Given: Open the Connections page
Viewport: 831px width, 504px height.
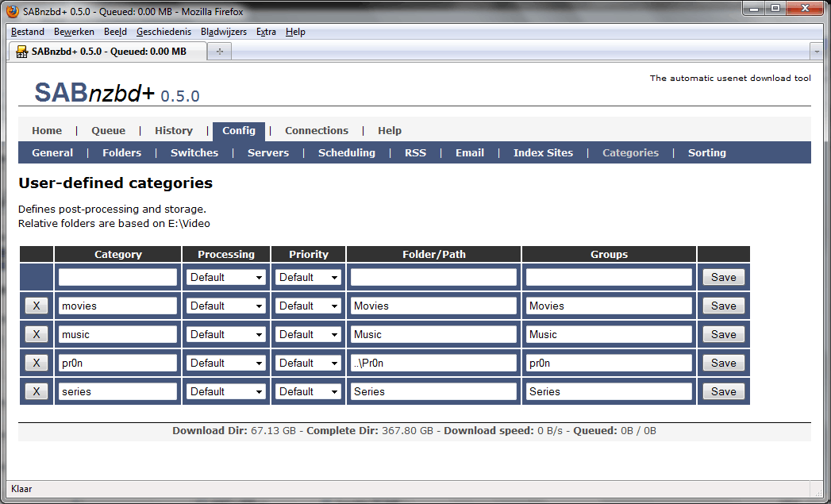Looking at the screenshot, I should (317, 130).
